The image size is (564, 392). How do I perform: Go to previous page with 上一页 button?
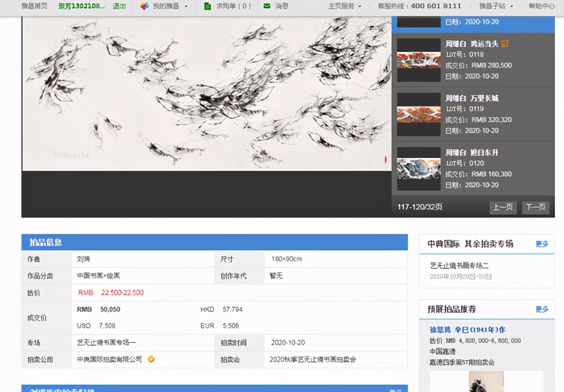click(x=503, y=207)
